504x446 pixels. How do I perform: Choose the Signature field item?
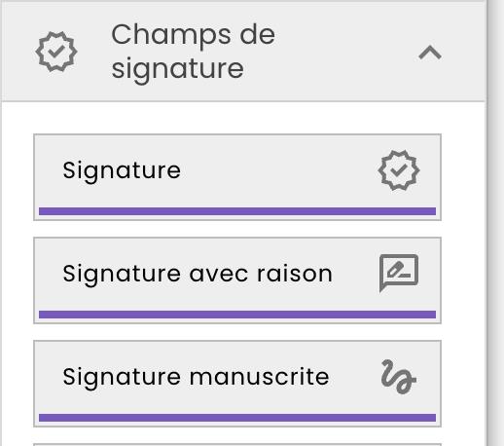click(x=237, y=177)
